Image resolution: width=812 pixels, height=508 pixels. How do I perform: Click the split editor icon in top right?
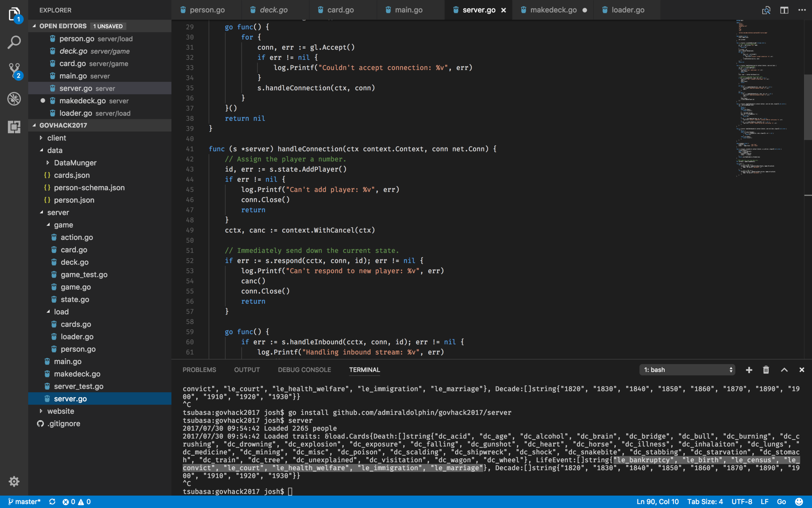click(784, 9)
